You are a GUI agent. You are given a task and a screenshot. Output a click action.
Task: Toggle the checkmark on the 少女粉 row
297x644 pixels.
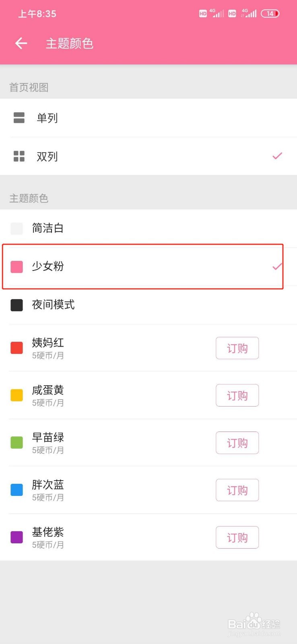[277, 266]
